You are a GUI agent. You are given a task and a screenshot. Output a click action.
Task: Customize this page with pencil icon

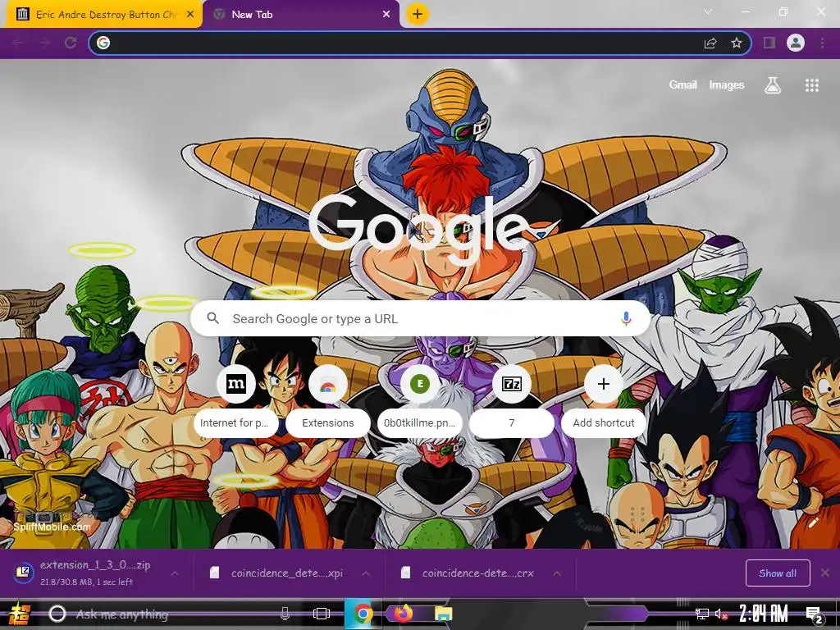tap(813, 523)
